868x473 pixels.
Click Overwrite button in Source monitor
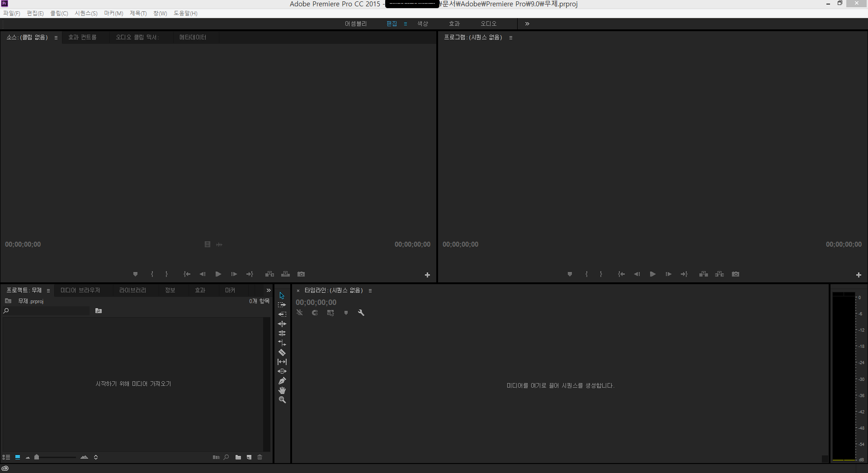(x=285, y=274)
